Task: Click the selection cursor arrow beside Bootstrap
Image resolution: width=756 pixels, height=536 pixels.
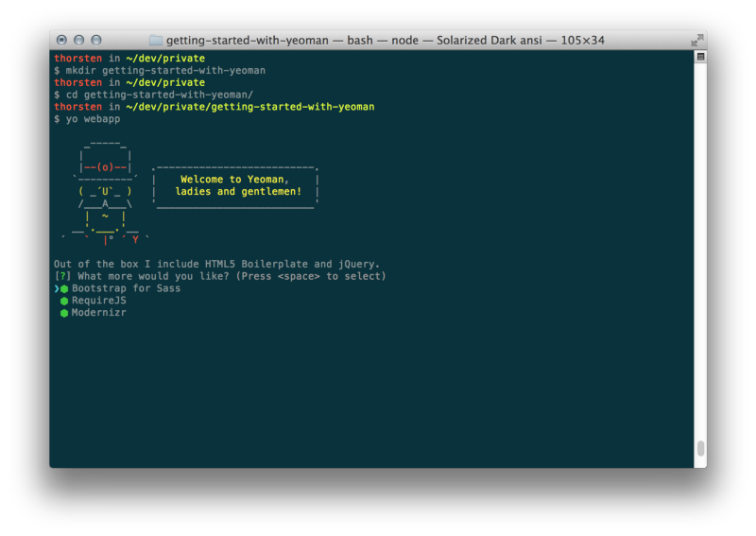Action: (x=57, y=288)
